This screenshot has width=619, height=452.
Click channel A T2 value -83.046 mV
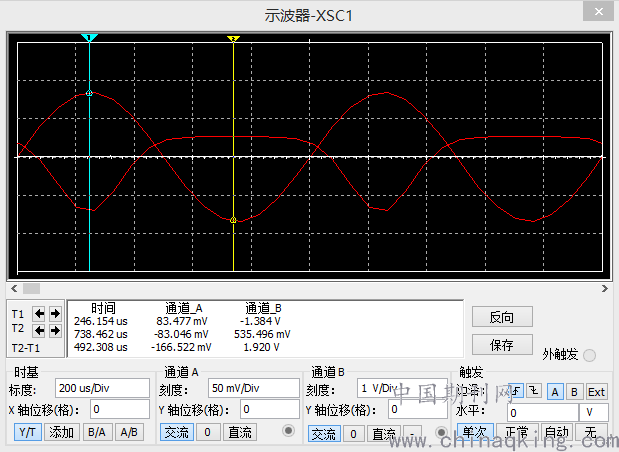point(181,334)
